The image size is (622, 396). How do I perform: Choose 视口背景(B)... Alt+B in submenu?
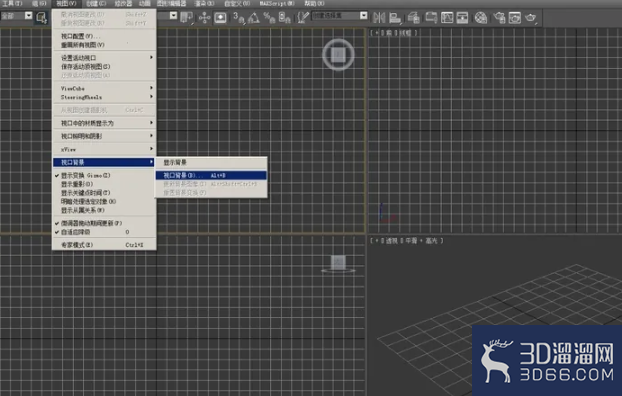211,175
